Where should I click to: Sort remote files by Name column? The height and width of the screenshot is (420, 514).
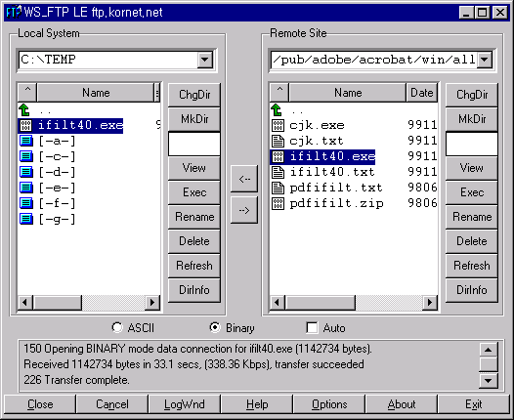click(x=348, y=93)
